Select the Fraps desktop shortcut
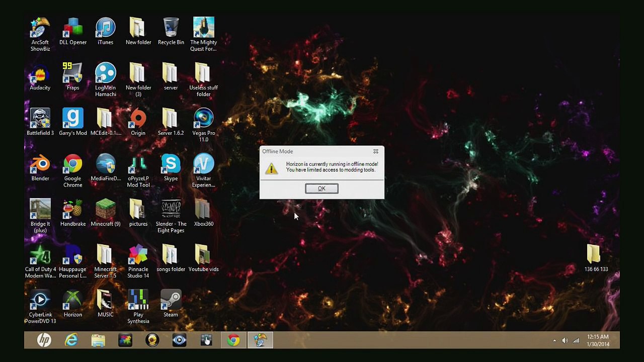The height and width of the screenshot is (362, 644). pos(73,76)
